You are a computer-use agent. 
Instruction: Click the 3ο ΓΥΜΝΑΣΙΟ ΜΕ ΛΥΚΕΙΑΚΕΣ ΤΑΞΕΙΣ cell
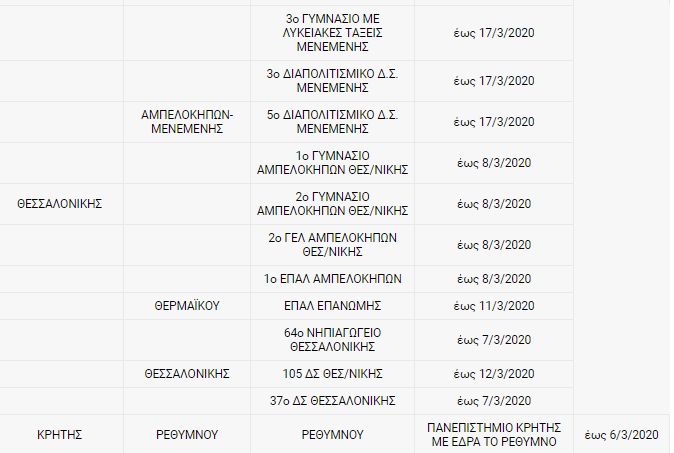click(333, 32)
